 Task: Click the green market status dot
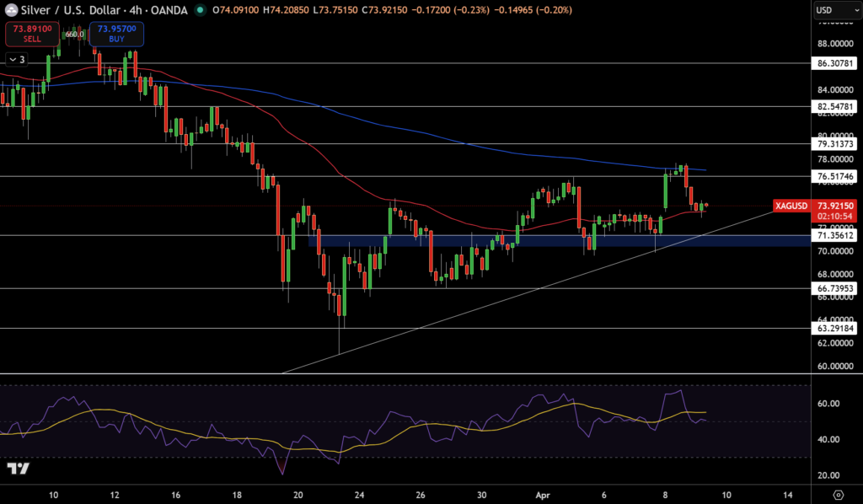[x=200, y=10]
